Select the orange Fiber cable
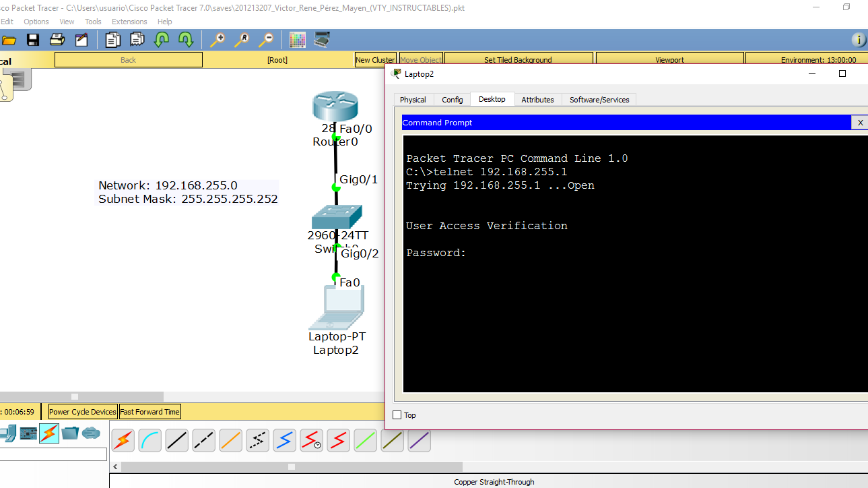Viewport: 868px width, 488px height. pos(230,440)
